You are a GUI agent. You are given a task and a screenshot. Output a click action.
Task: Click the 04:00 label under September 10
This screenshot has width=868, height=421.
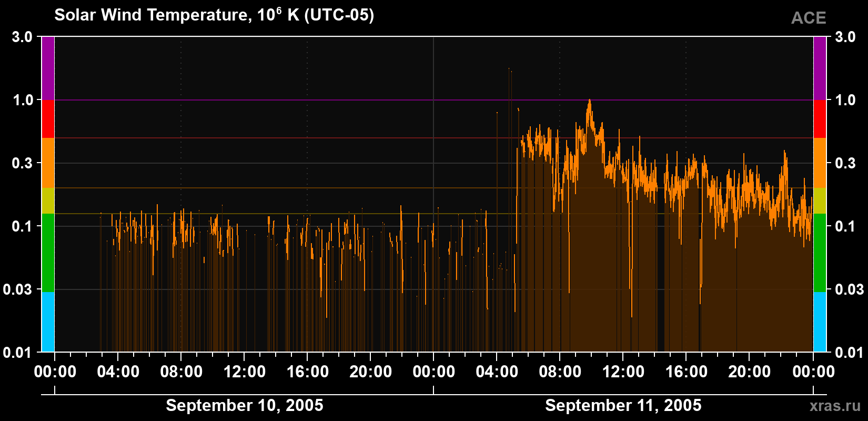[x=118, y=372]
